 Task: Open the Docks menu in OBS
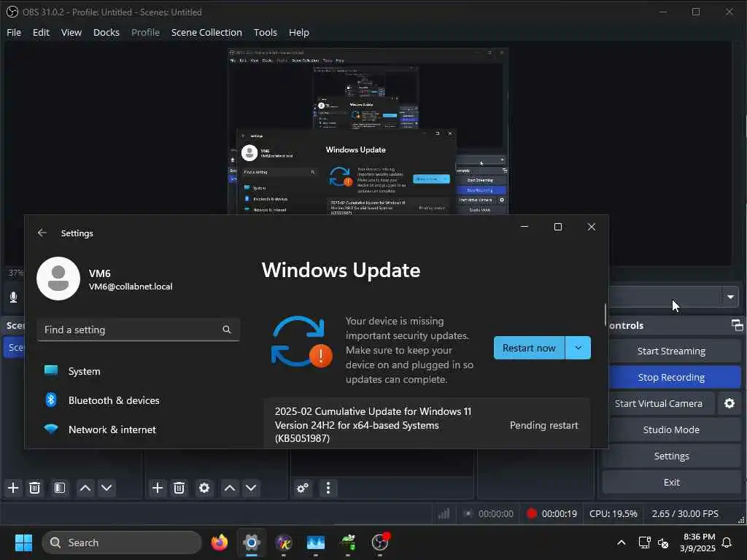click(x=107, y=32)
